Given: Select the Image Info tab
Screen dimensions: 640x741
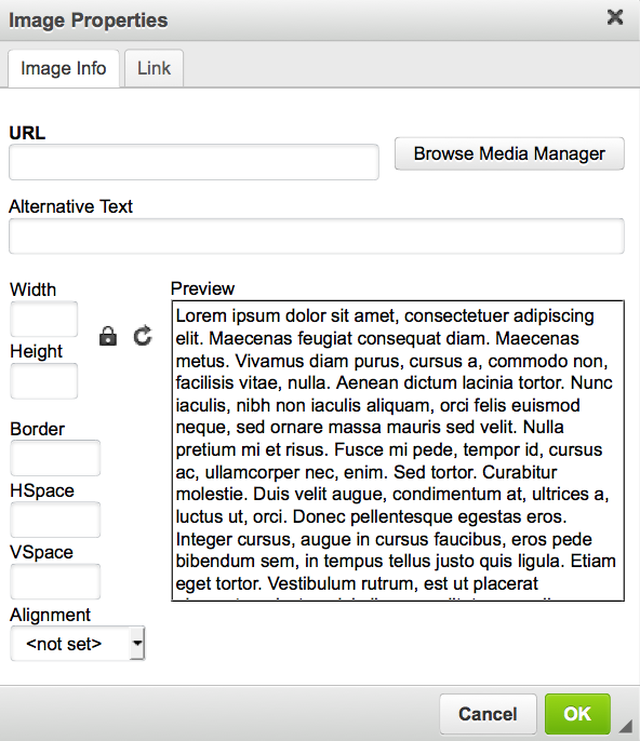Looking at the screenshot, I should tap(63, 68).
